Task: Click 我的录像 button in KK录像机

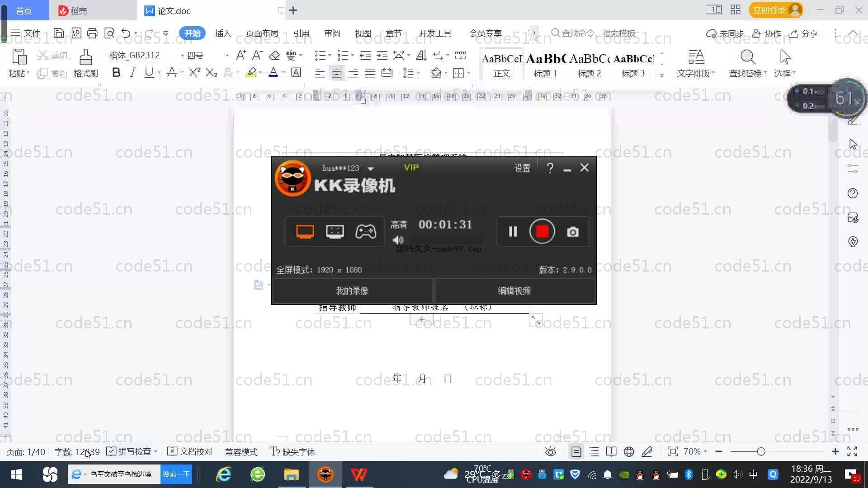Action: coord(353,291)
